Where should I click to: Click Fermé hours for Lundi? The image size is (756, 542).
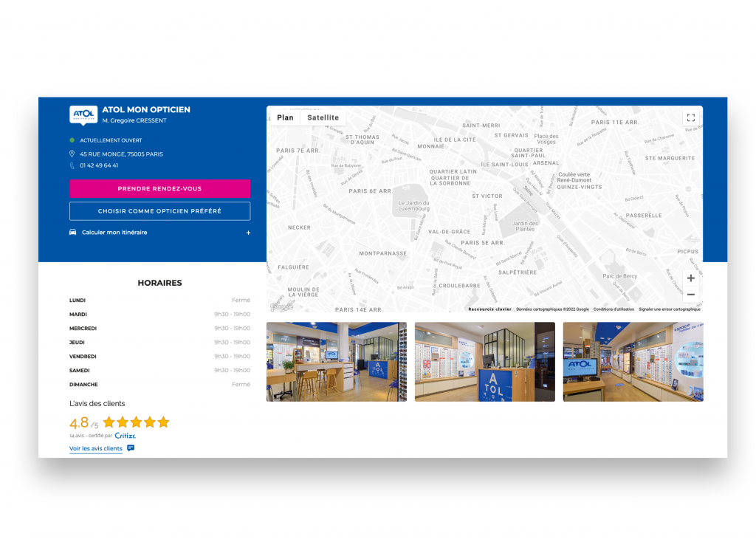click(x=241, y=300)
